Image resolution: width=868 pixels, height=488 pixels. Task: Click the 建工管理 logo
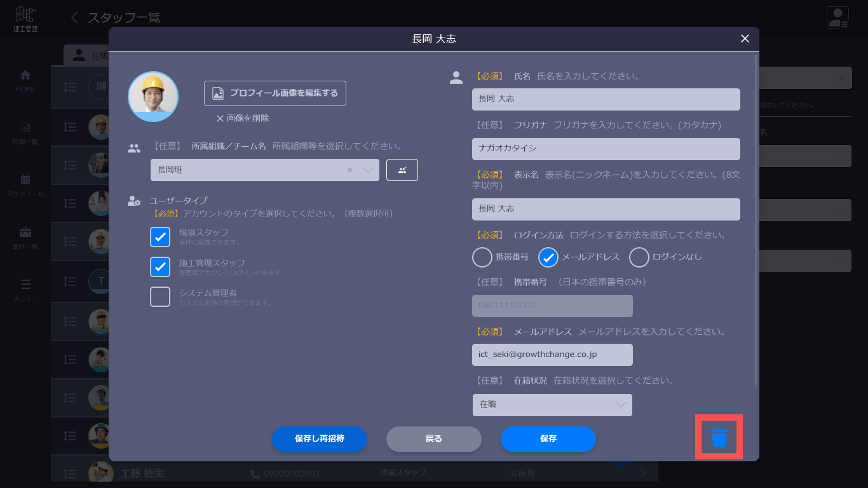25,18
